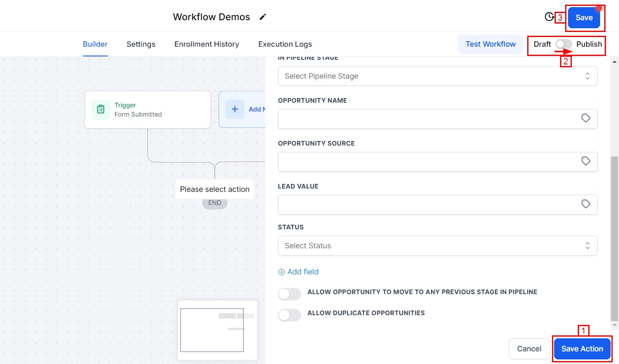This screenshot has height=364, width=619.
Task: Click the pencil icon to rename workflow
Action: (x=263, y=17)
